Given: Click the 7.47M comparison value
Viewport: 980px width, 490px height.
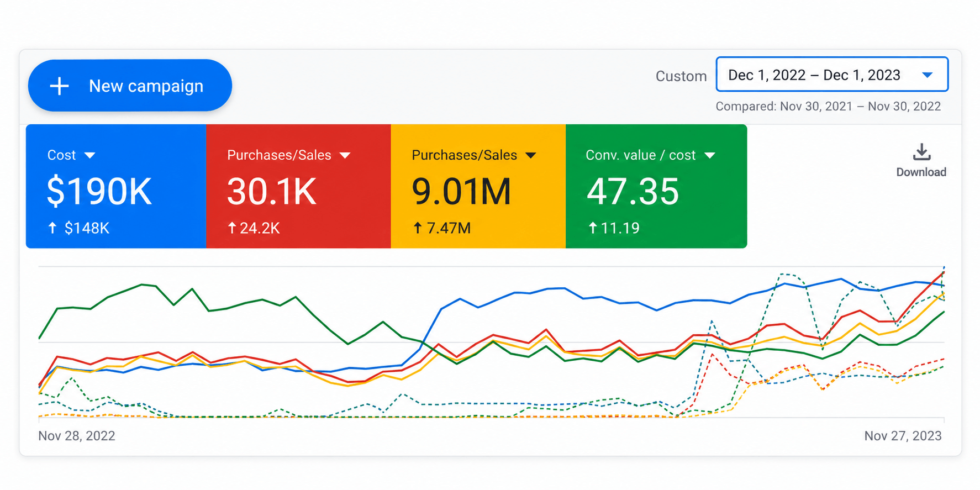Looking at the screenshot, I should coord(449,228).
